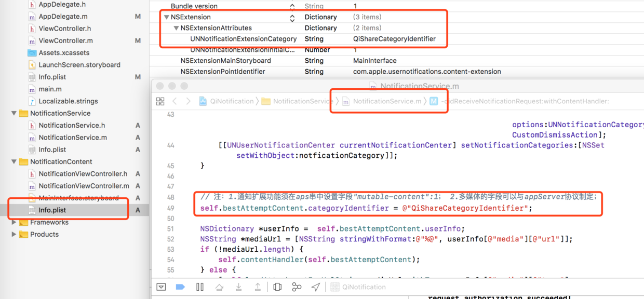Viewport: 644px width, 299px height.
Task: Collapse the NSExtension dictionary row
Action: [x=167, y=17]
